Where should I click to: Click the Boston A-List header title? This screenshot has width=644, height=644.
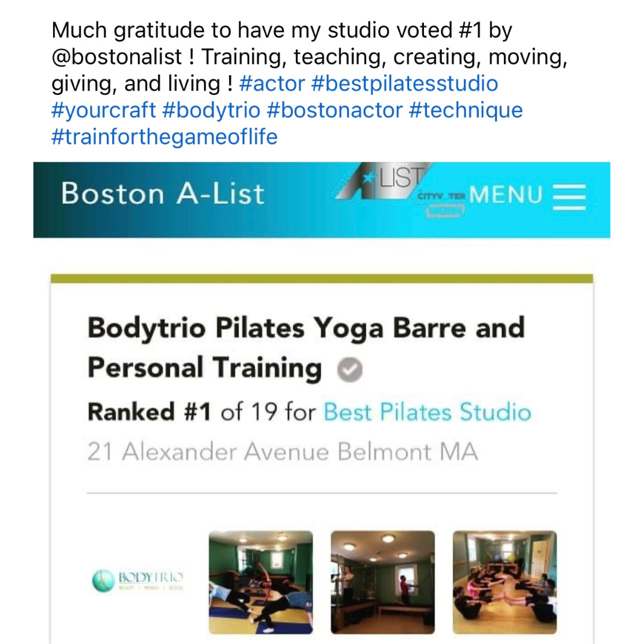tap(163, 193)
